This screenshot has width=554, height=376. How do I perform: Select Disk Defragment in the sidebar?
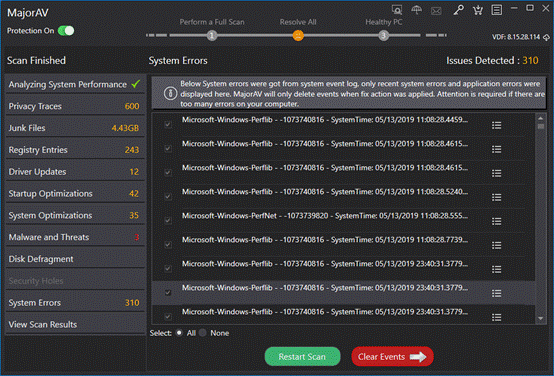(x=75, y=259)
